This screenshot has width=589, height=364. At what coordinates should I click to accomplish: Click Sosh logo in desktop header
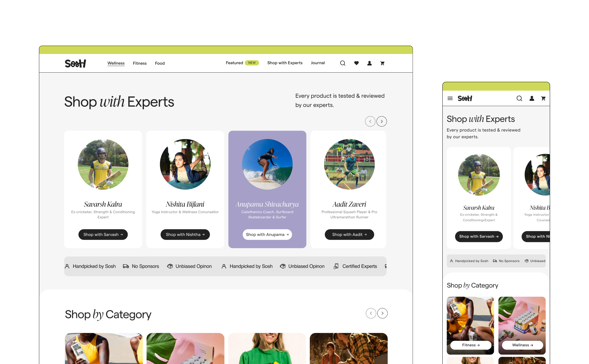pyautogui.click(x=75, y=63)
